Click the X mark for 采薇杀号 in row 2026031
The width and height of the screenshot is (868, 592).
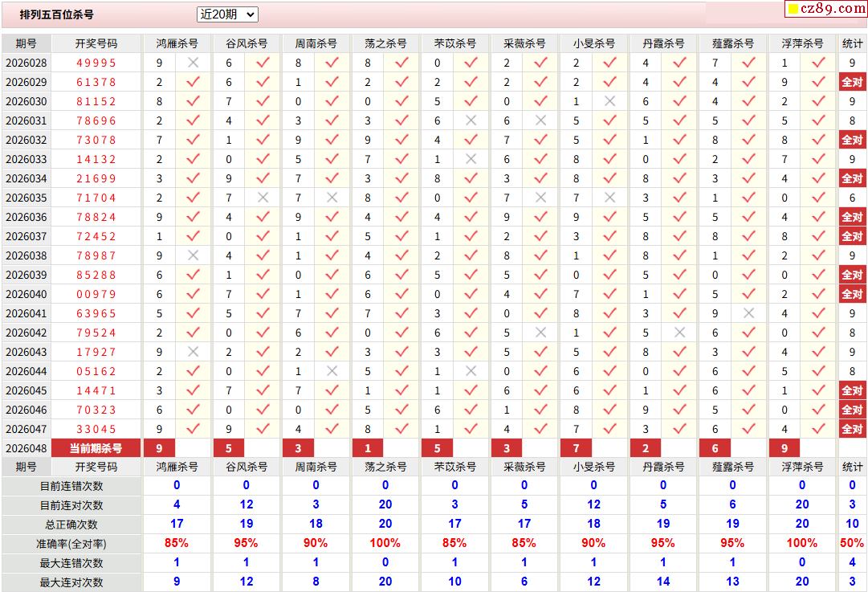pyautogui.click(x=540, y=120)
